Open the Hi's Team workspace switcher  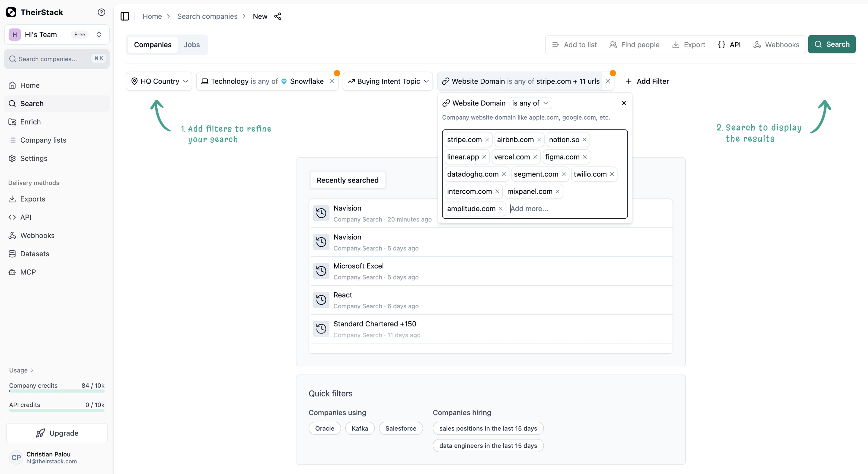tap(57, 34)
